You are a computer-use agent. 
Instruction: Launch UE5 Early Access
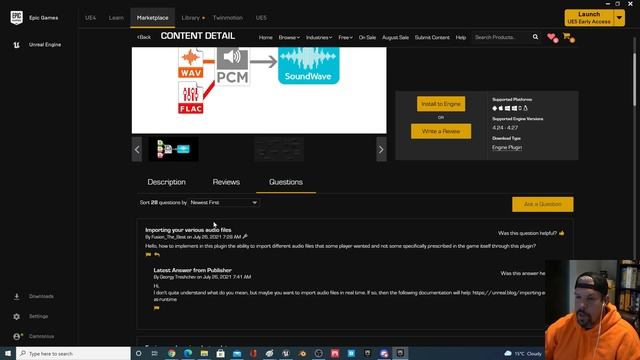(x=589, y=18)
